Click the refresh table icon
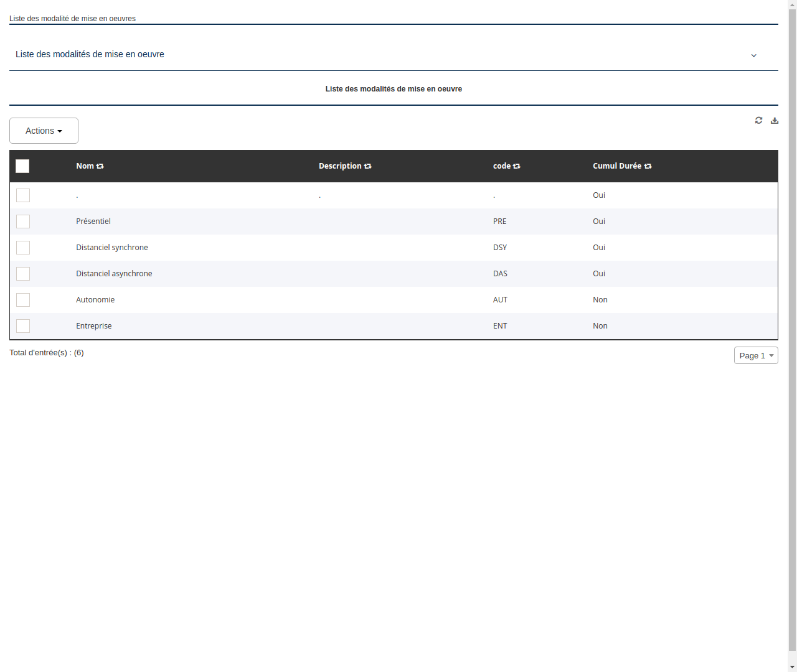 (x=758, y=120)
